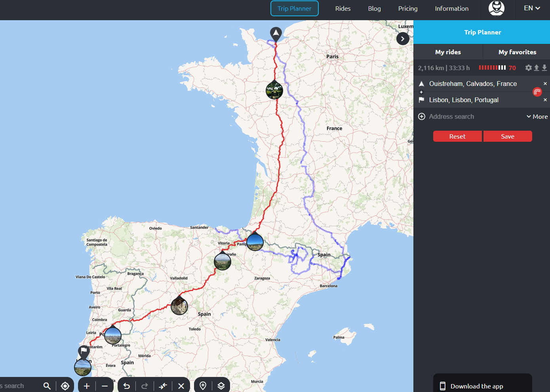Click the curviness score 70

[512, 68]
